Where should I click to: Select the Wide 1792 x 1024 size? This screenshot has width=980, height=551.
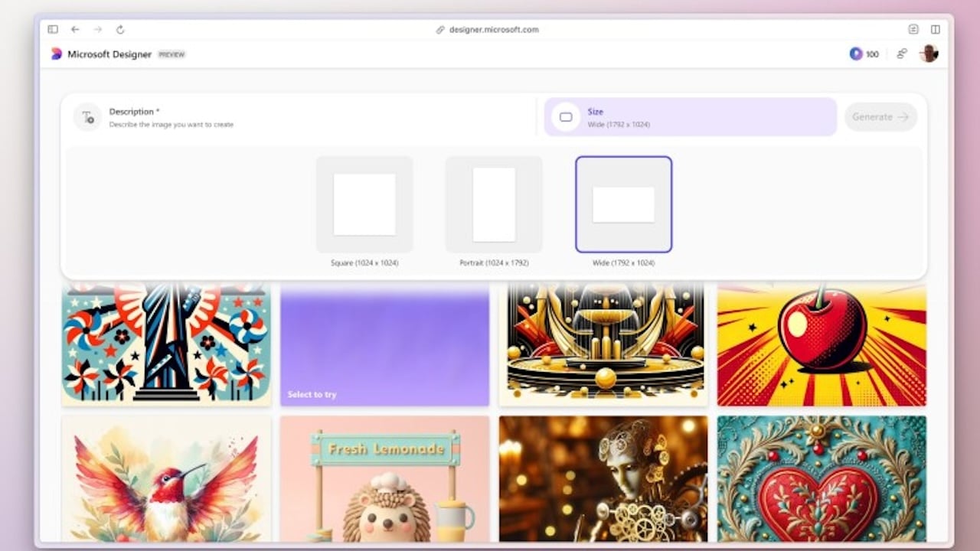(623, 204)
